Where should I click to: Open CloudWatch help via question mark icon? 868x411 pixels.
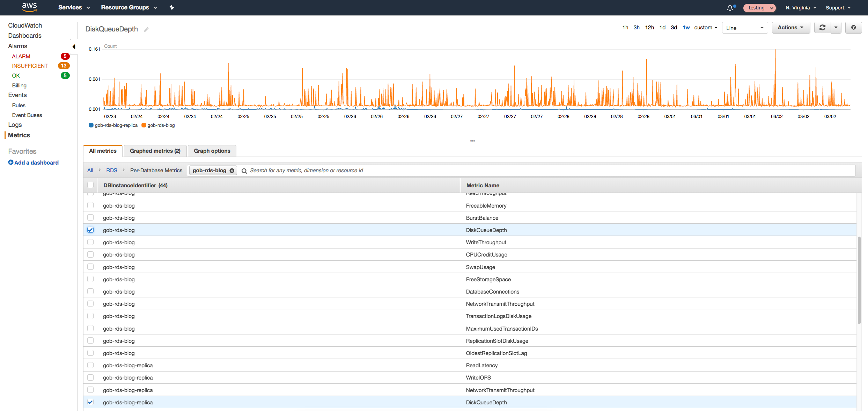tap(853, 27)
